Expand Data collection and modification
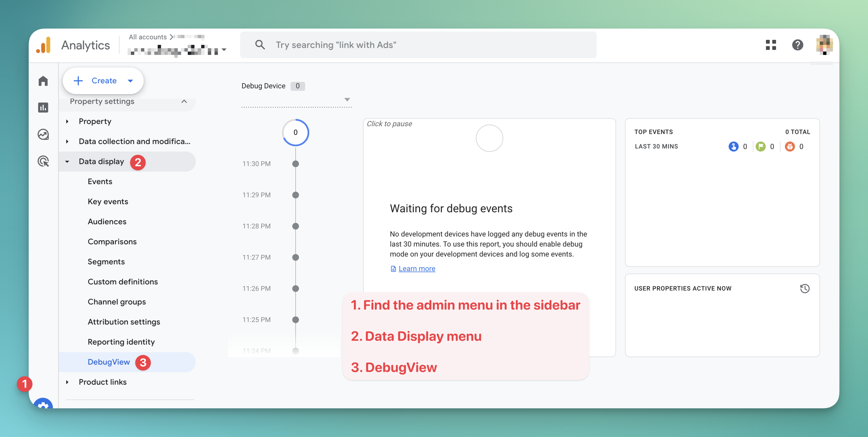 pyautogui.click(x=67, y=141)
